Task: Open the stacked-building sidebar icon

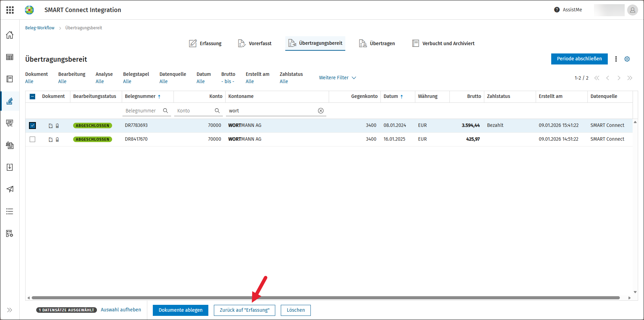Action: pyautogui.click(x=10, y=145)
